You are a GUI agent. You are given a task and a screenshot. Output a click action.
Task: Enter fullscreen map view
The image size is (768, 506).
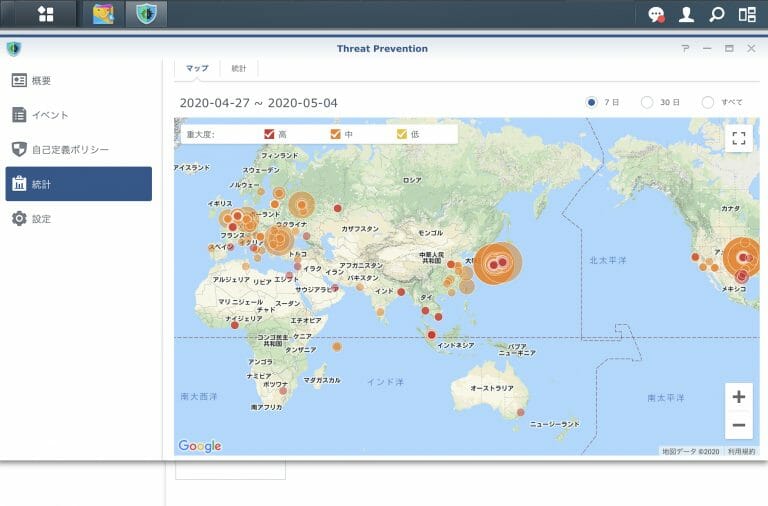click(739, 138)
